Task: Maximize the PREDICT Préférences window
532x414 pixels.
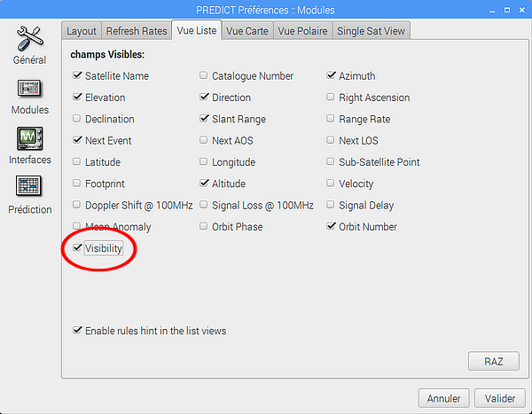Action: pos(507,10)
